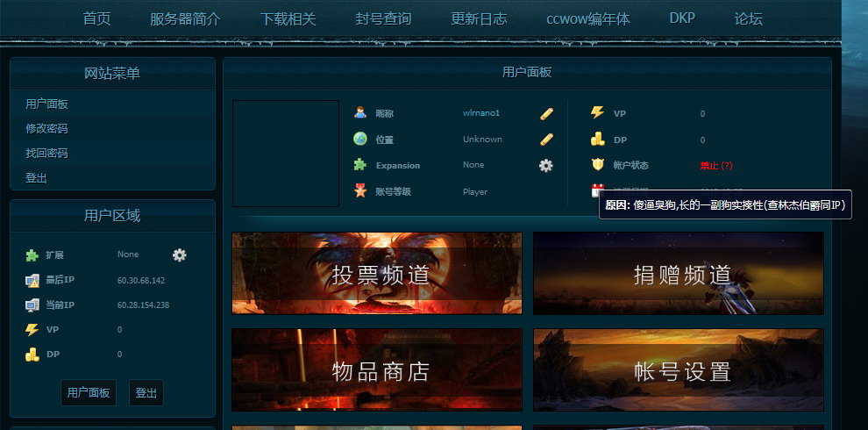Open the 首页 navigation item
Screen dimensions: 868x430
96,18
